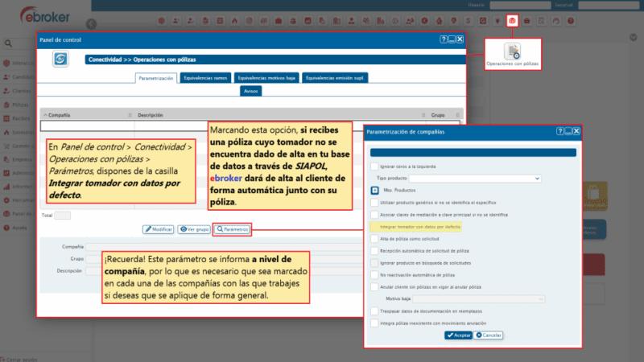Click the diamond gem icon in top toolbar
The height and width of the screenshot is (362, 644).
(x=454, y=21)
